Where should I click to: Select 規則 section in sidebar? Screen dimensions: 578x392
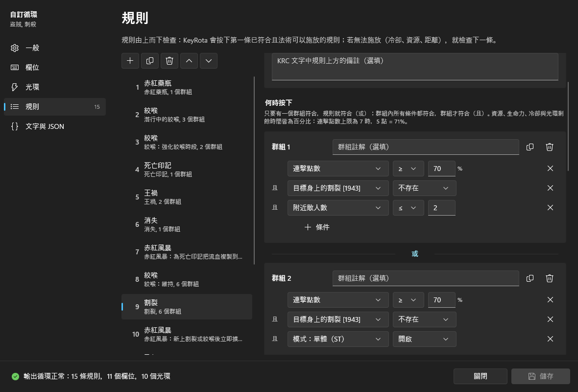[55, 106]
